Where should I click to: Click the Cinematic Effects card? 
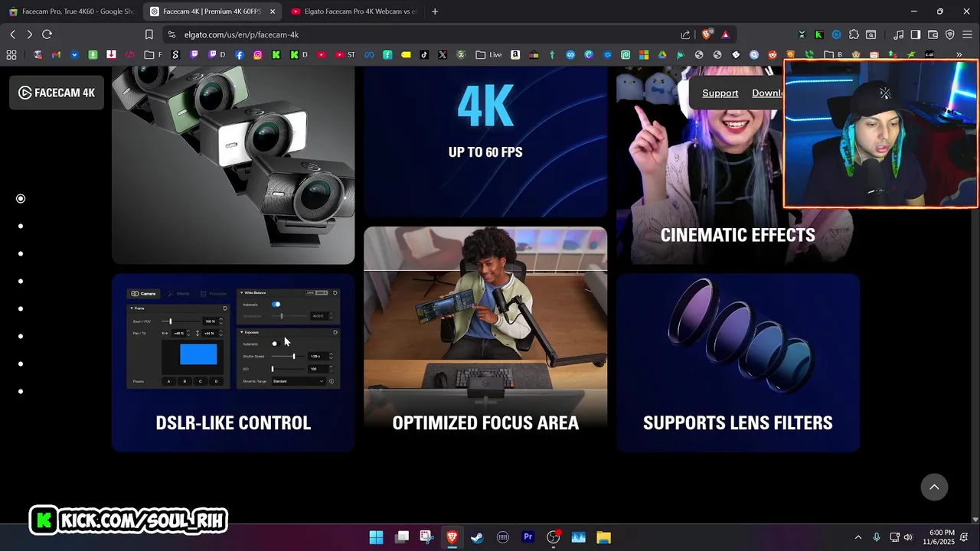coord(738,165)
